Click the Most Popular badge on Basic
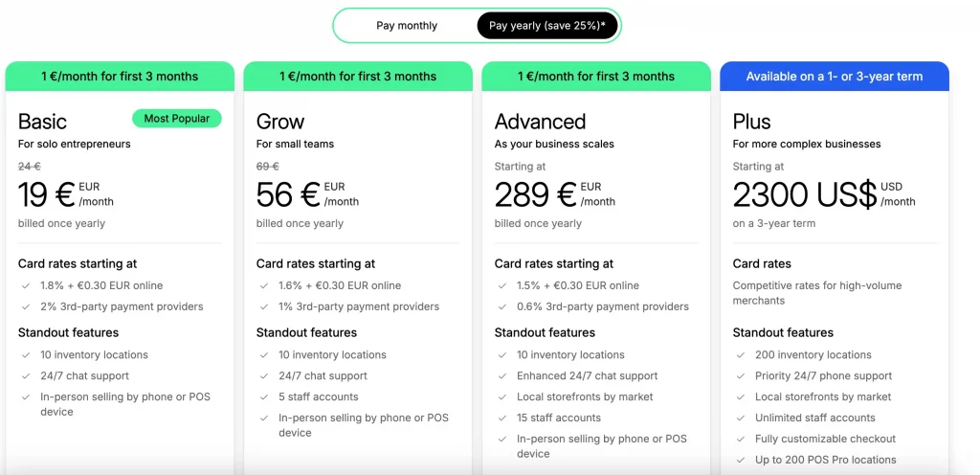 (177, 119)
